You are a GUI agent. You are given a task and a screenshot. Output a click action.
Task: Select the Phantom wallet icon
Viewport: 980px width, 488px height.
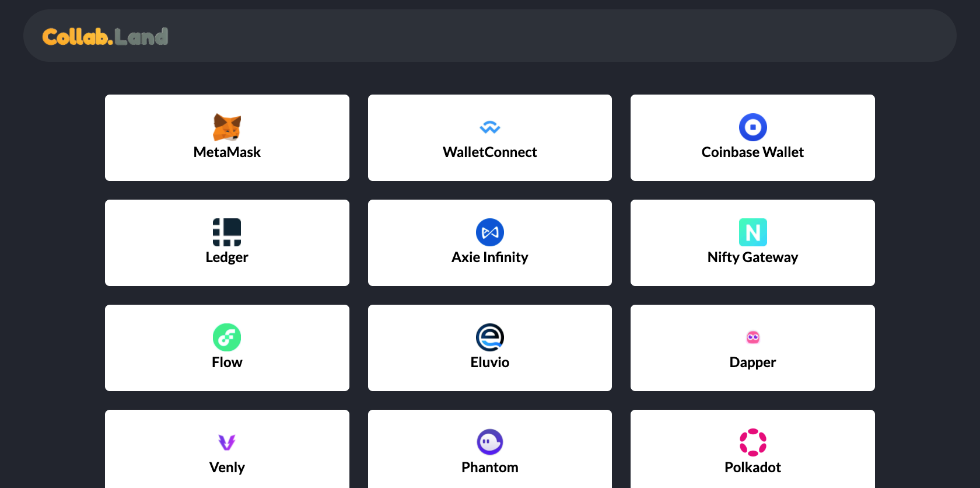(490, 442)
